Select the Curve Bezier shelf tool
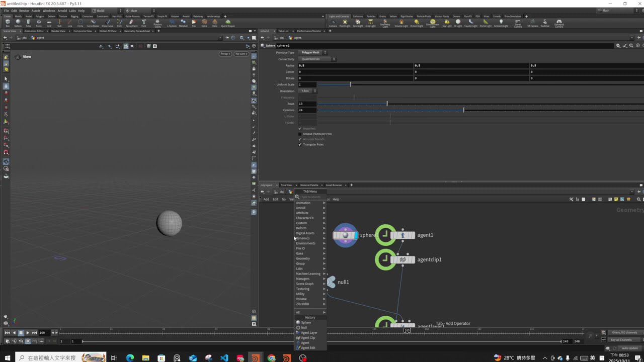644x362 pixels. [x=93, y=23]
